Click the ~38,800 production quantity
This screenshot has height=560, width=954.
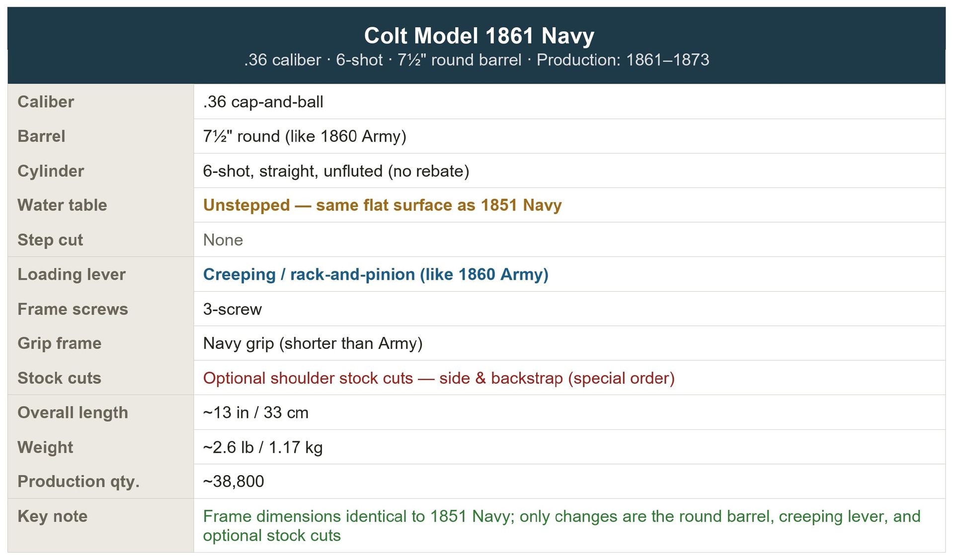[234, 481]
